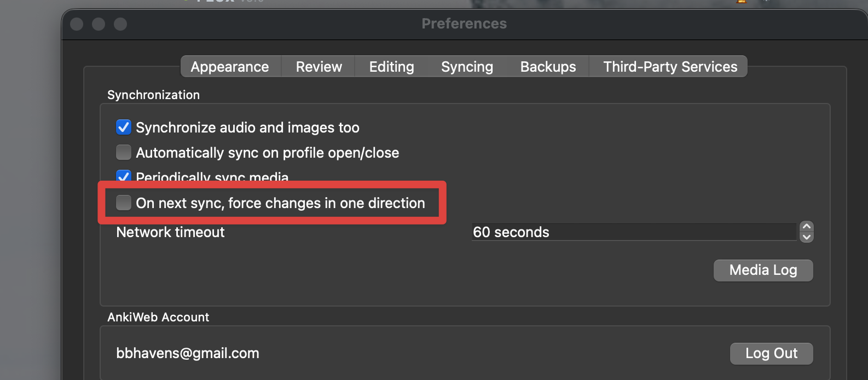Enable Synchronize audio and images too checkbox
This screenshot has width=868, height=380.
[x=124, y=128]
